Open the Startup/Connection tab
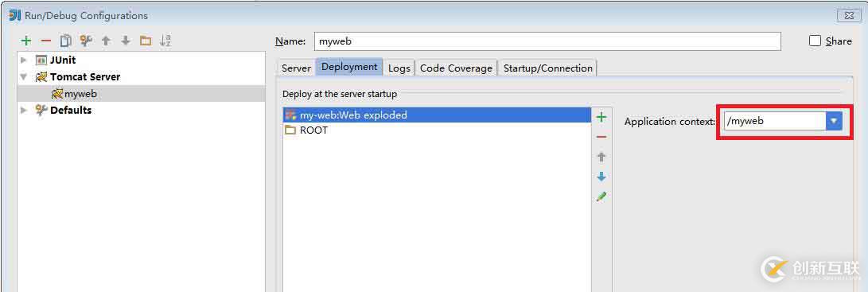Image resolution: width=868 pixels, height=292 pixels. [548, 68]
